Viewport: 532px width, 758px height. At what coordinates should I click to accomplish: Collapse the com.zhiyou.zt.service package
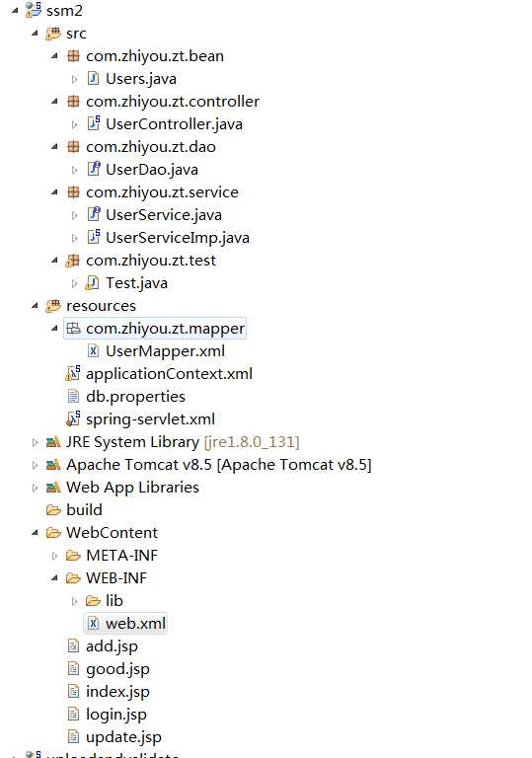tap(54, 192)
